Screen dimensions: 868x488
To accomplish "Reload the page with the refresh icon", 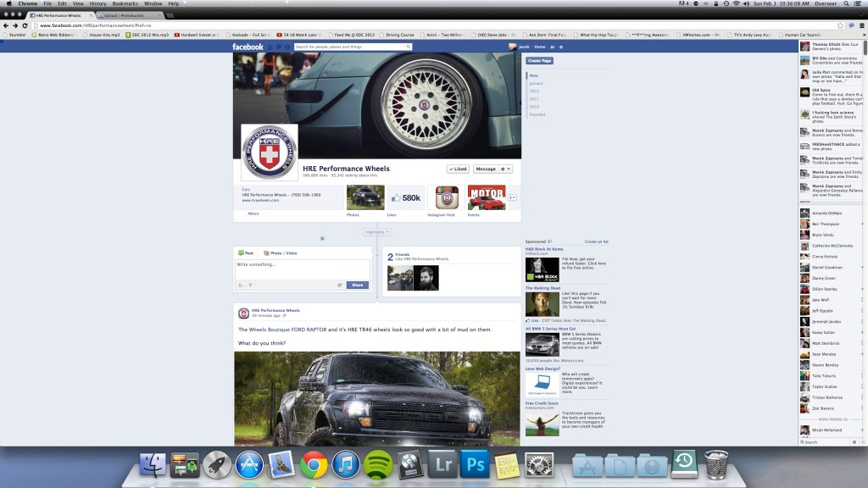I will (25, 25).
